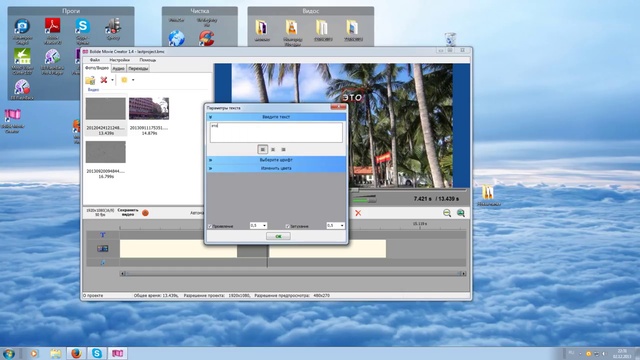Switch to the Фото/Видео tab

point(97,68)
